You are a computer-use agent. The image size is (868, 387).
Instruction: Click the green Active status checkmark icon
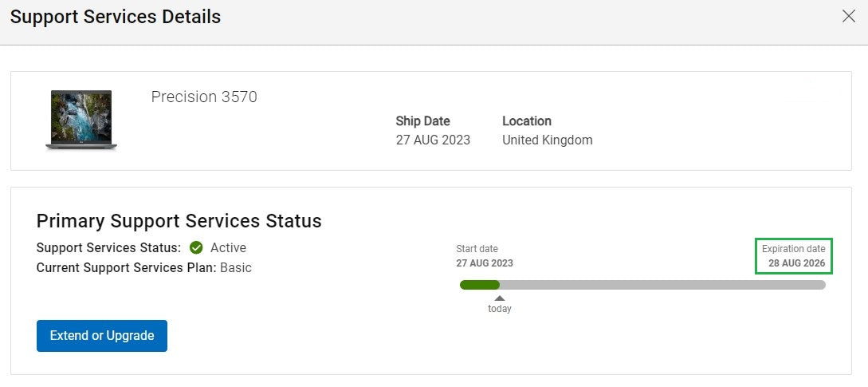(196, 248)
